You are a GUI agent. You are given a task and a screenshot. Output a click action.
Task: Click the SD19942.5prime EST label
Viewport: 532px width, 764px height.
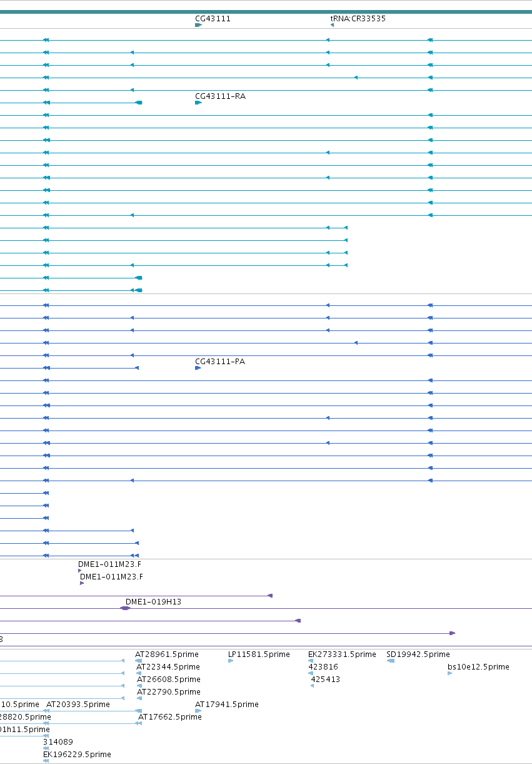pyautogui.click(x=418, y=654)
